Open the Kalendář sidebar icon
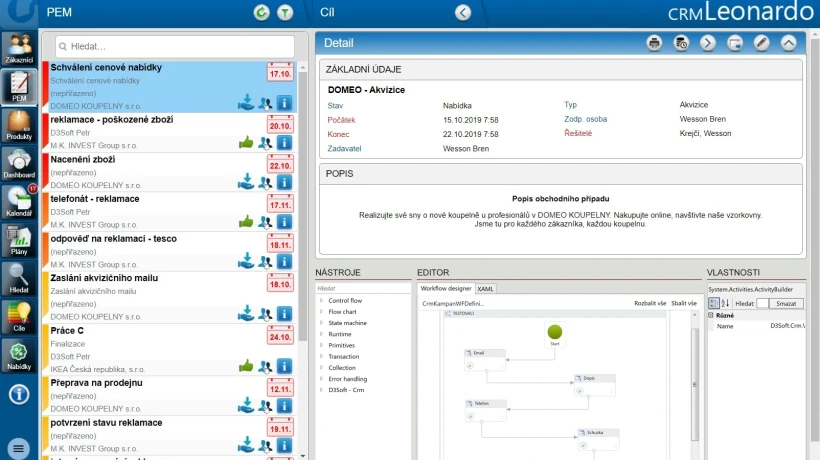 [x=19, y=201]
